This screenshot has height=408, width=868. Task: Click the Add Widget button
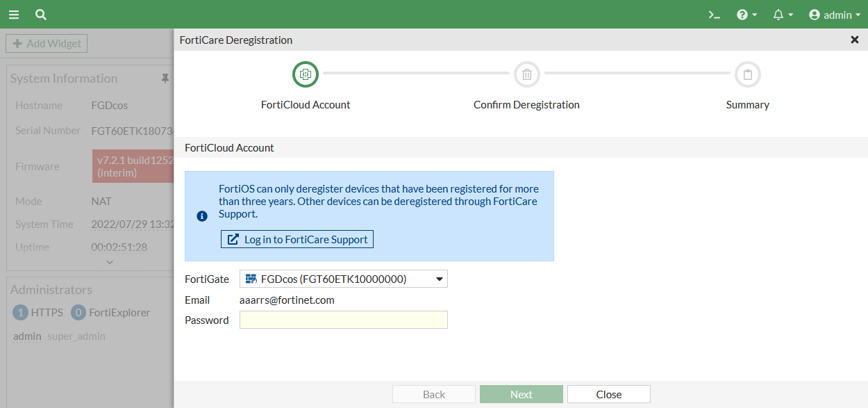(47, 43)
